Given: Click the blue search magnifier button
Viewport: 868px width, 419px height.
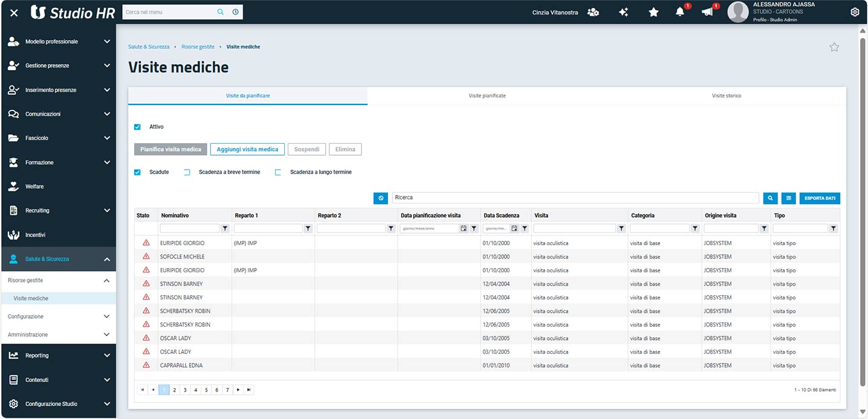Looking at the screenshot, I should click(x=770, y=198).
